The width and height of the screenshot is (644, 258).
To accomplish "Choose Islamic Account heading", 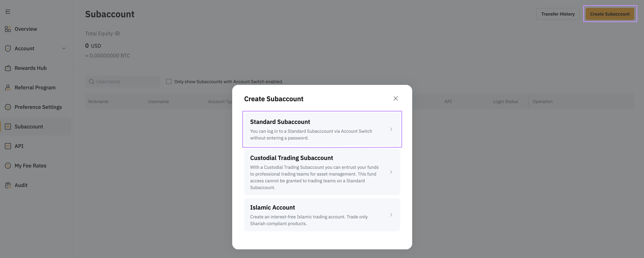I will (x=273, y=207).
